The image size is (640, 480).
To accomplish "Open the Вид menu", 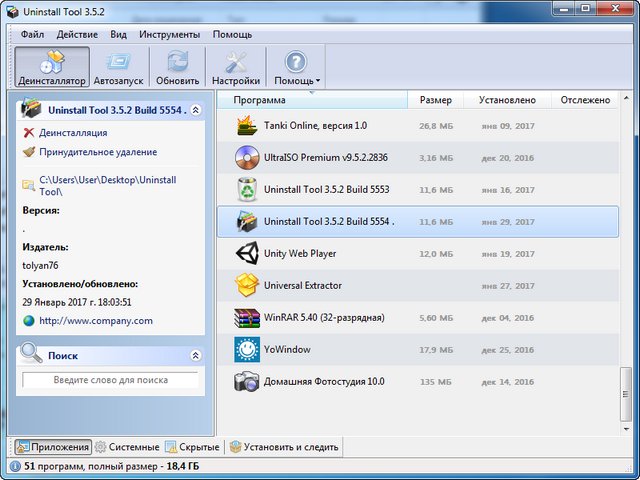I will pos(118,35).
